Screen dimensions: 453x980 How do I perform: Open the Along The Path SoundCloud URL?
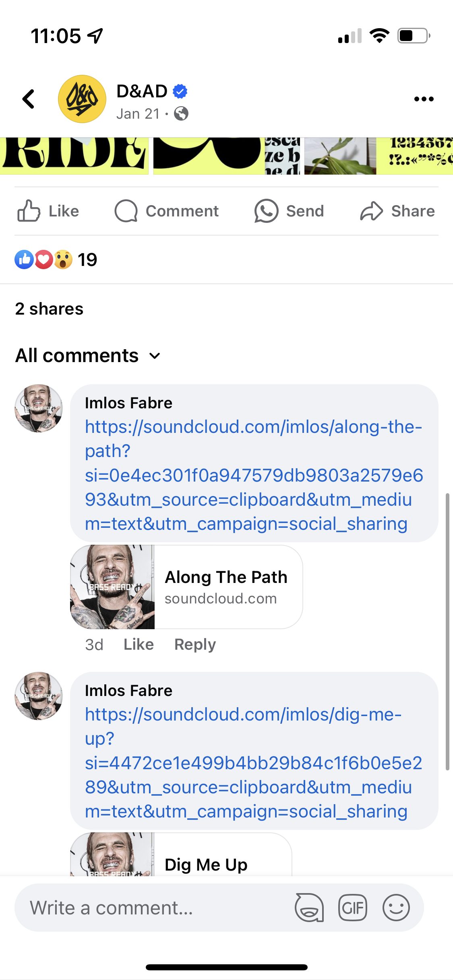tap(254, 475)
